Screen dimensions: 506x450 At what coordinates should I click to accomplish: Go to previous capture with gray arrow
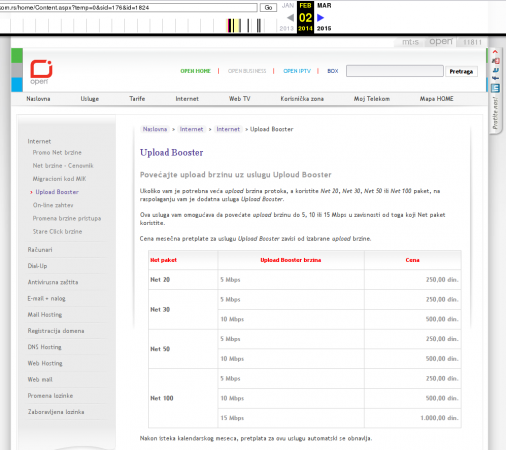[290, 17]
